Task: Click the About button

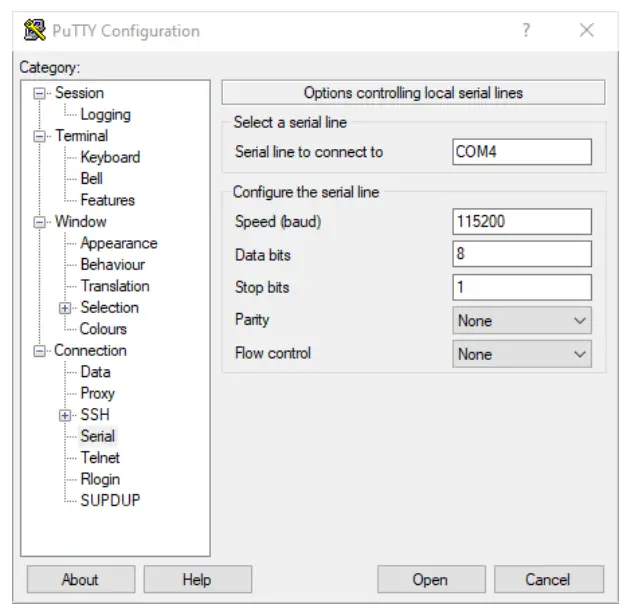Action: point(80,580)
